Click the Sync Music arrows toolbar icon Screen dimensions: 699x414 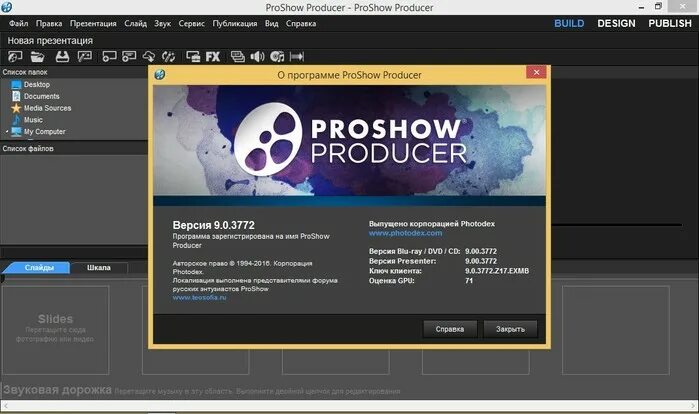tap(296, 57)
